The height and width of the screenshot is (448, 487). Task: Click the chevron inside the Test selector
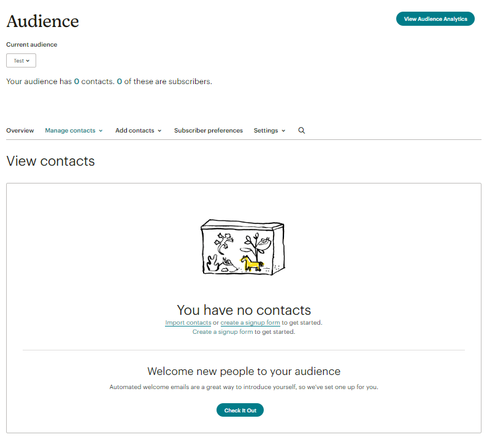(x=28, y=61)
